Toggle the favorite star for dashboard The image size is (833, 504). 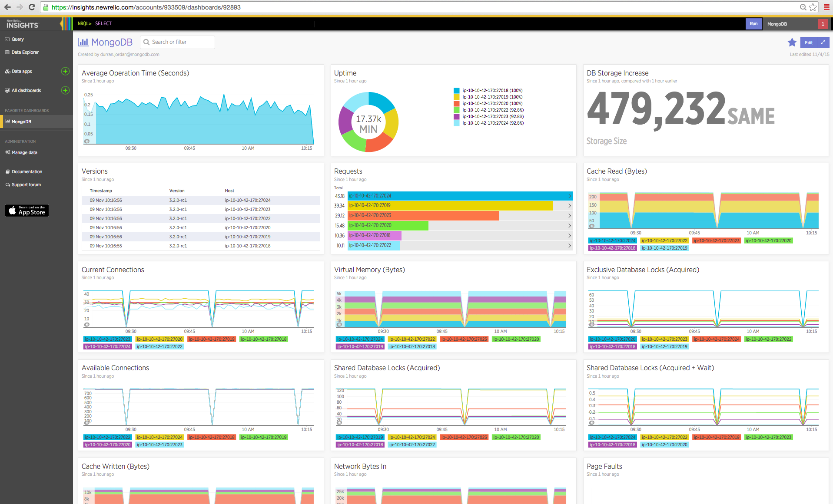[792, 42]
